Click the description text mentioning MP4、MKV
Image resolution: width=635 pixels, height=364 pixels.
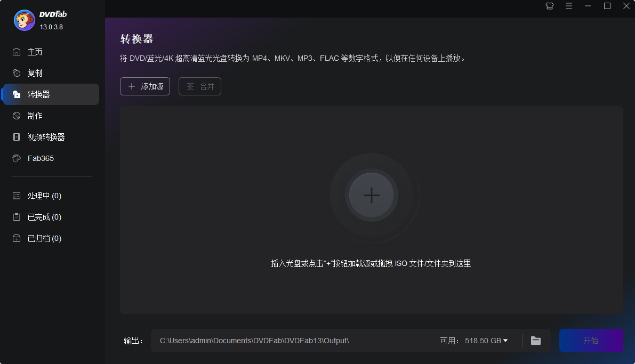(x=293, y=58)
